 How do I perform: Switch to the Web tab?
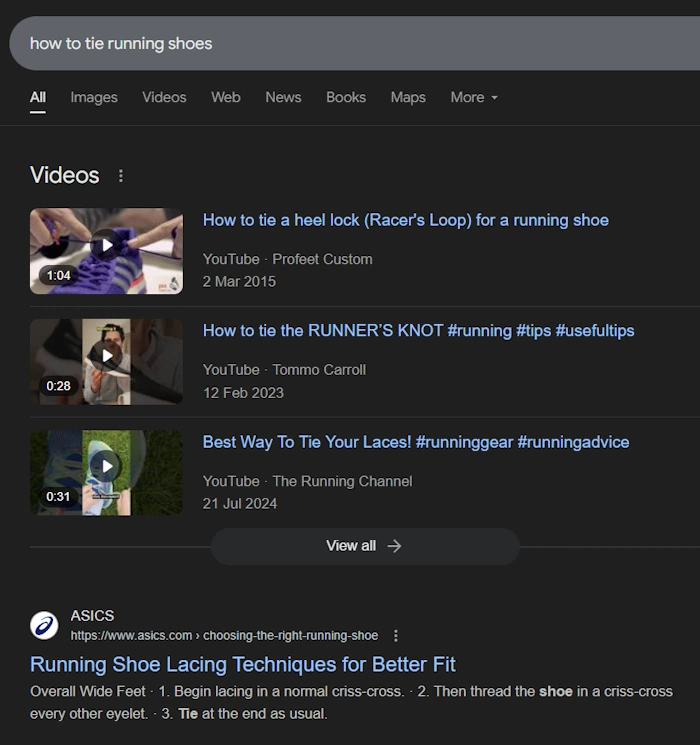(x=226, y=97)
